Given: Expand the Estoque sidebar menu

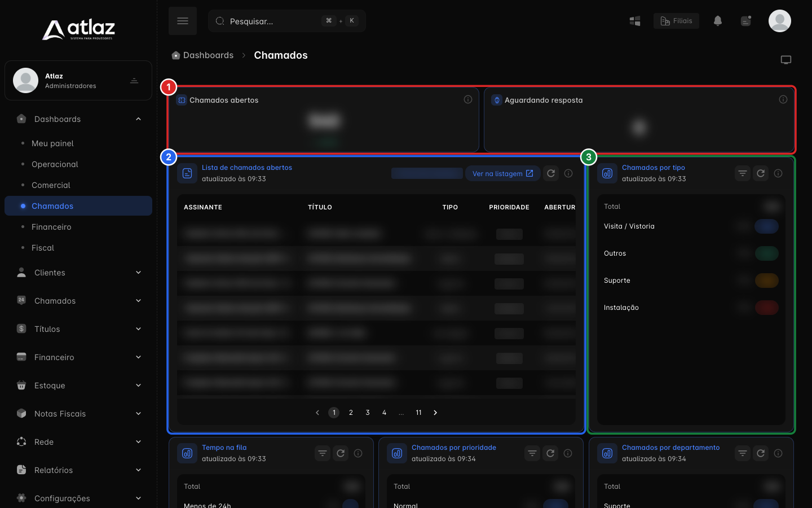Looking at the screenshot, I should 138,386.
